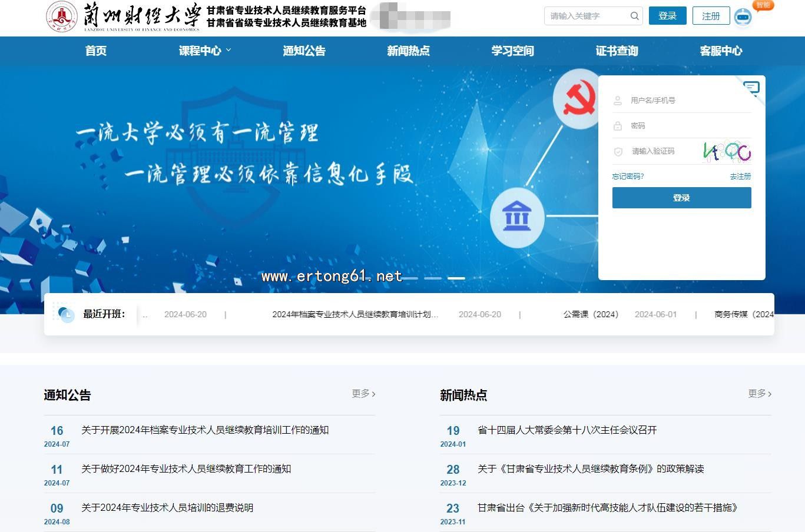
Task: Open notice 关于2024年专业技术人员培训的退费说明
Action: pyautogui.click(x=167, y=508)
